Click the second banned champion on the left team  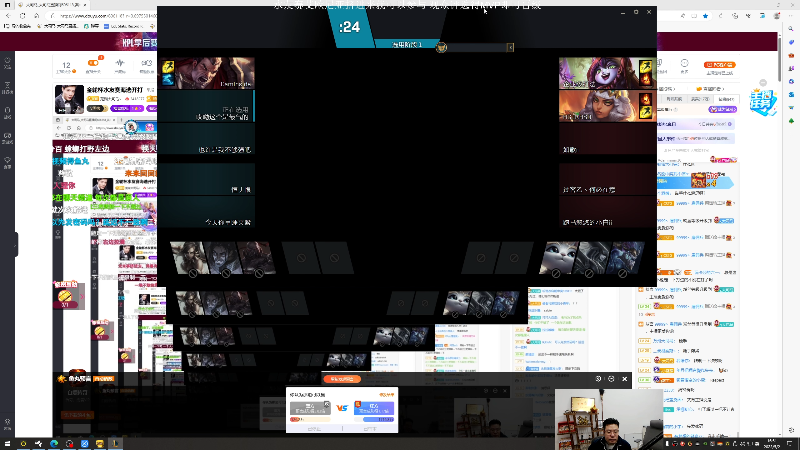click(223, 258)
